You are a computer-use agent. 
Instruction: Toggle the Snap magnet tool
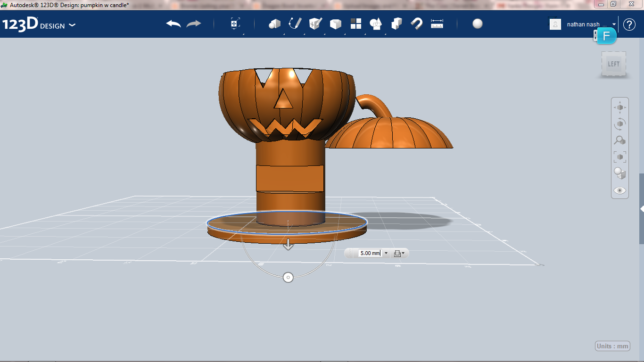point(417,24)
